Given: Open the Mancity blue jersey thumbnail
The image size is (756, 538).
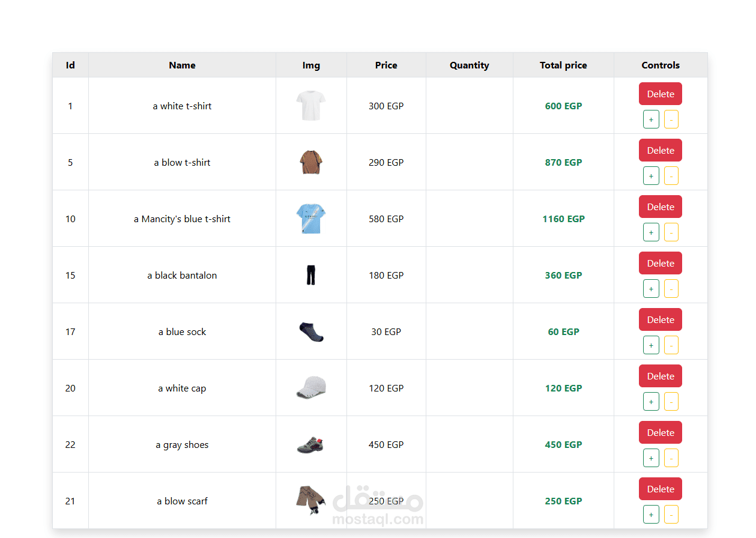Looking at the screenshot, I should click(311, 219).
